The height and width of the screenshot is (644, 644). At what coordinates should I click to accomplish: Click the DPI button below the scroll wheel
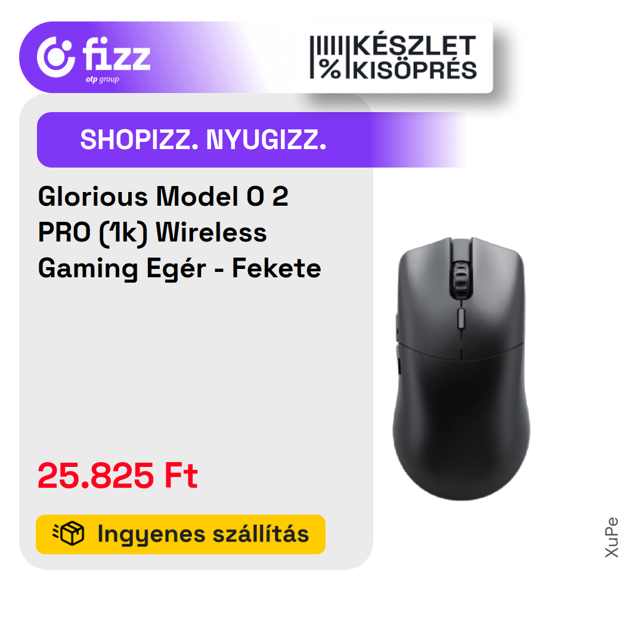click(460, 318)
